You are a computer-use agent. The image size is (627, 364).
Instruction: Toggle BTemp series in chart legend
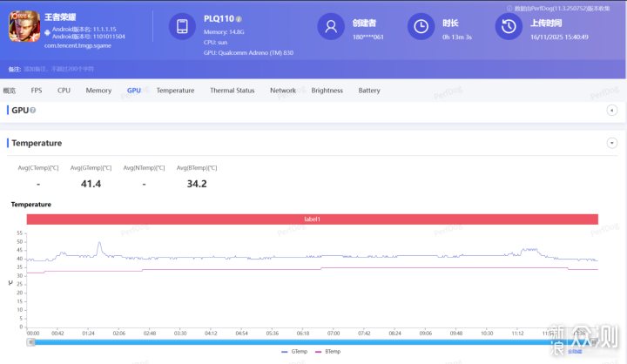click(x=329, y=351)
